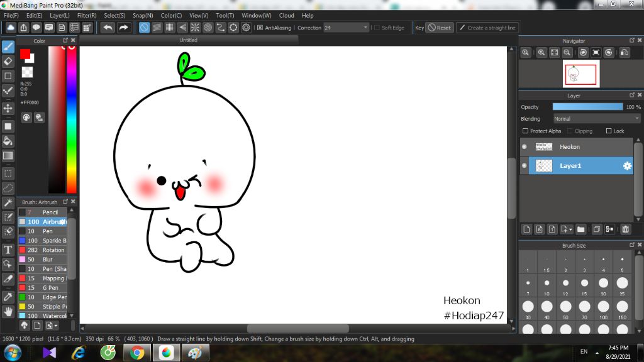644x362 pixels.
Task: Switch to the Untitled canvas tab
Action: click(189, 40)
